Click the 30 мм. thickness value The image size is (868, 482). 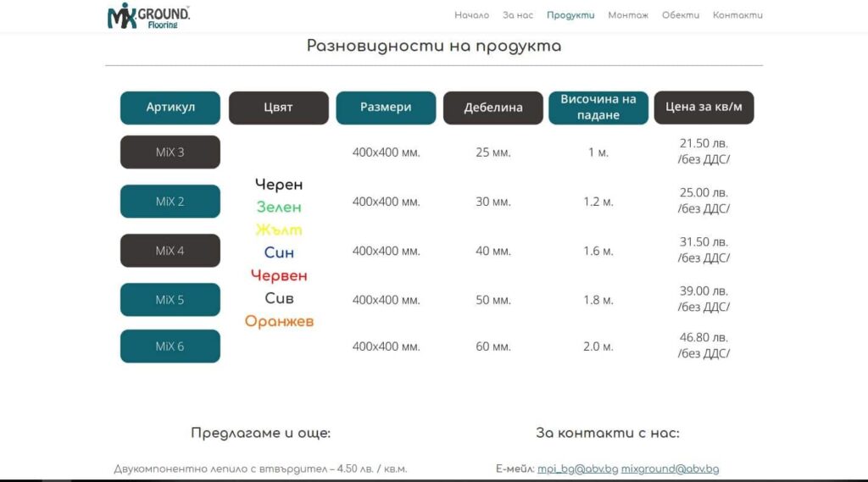coord(493,202)
